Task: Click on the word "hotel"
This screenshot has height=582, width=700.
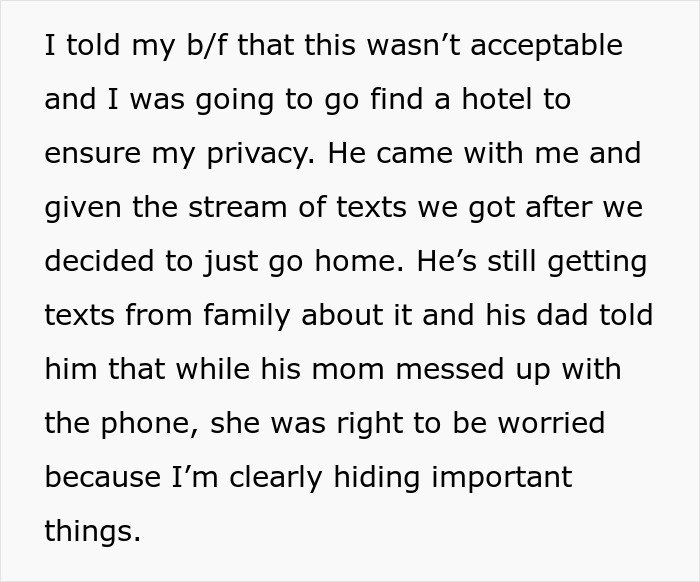Action: click(x=497, y=99)
